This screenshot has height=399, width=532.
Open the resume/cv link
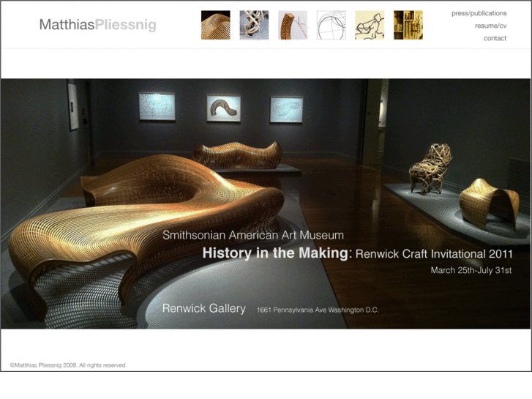(490, 26)
